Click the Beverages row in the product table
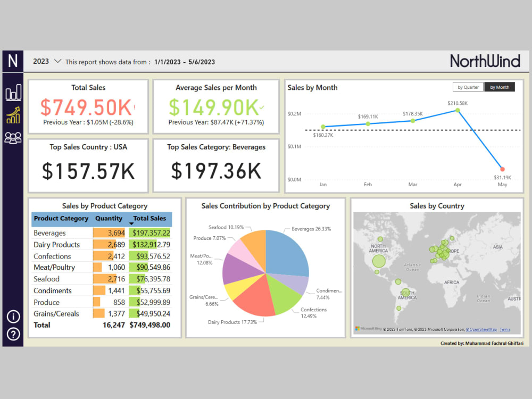 pyautogui.click(x=64, y=232)
